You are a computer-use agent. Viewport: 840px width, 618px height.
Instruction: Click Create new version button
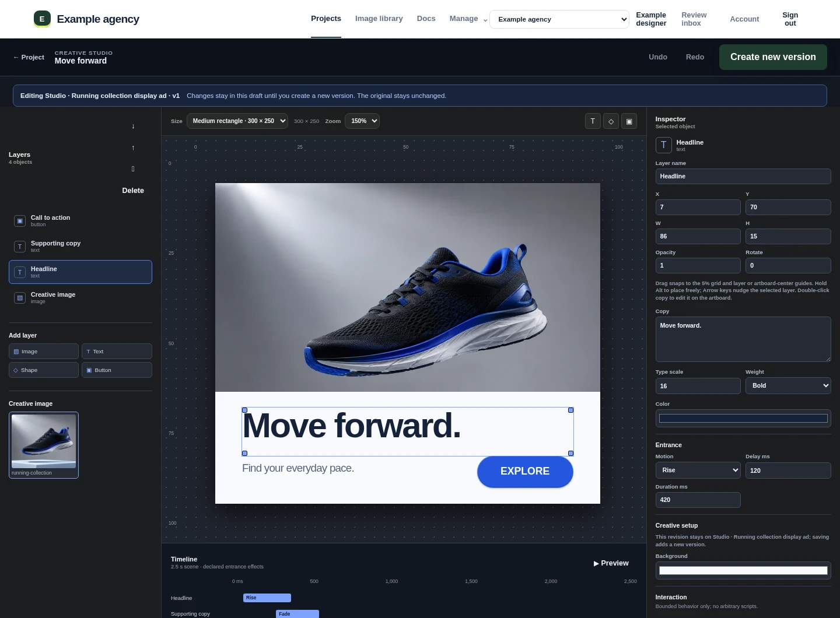773,57
